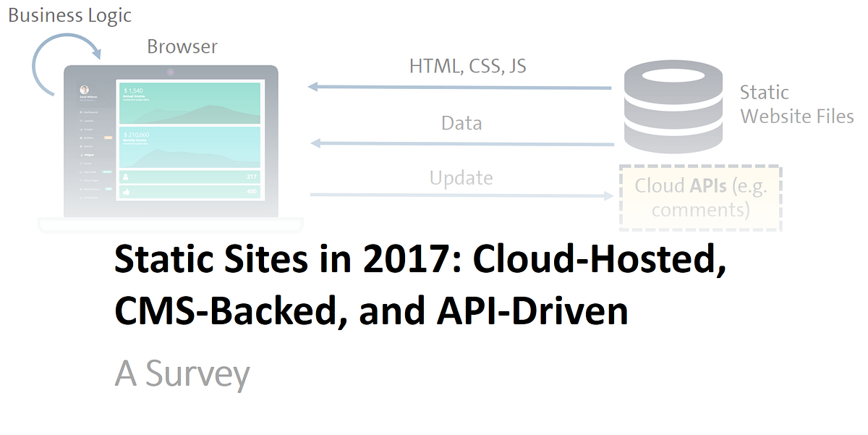Click the 'Static Website Files' label

tap(797, 104)
